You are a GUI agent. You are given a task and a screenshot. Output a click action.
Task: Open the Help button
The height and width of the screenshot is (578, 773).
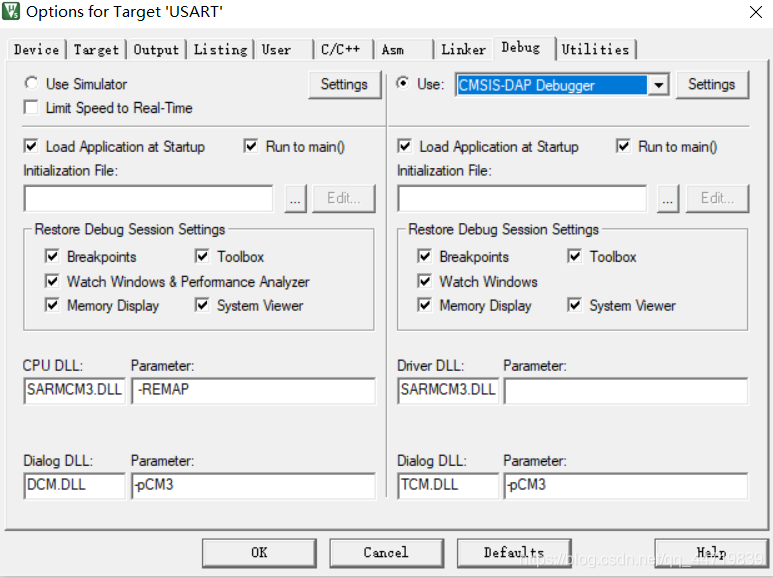pyautogui.click(x=711, y=553)
